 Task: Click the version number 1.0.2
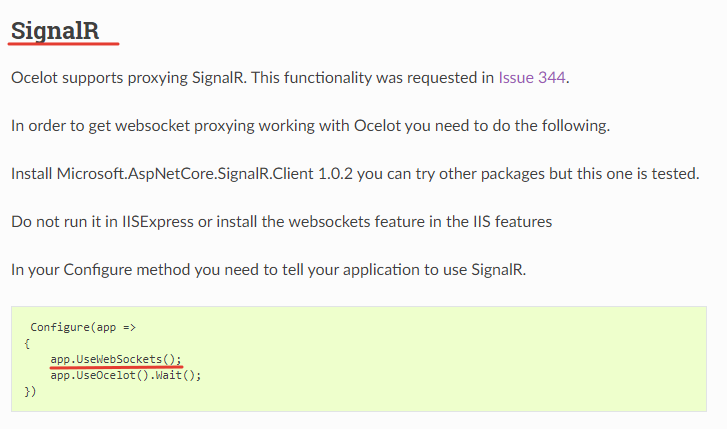[x=335, y=173]
